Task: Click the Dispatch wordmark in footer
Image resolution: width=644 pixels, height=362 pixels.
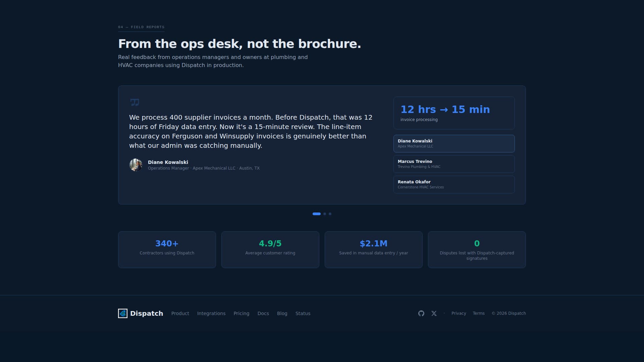Action: [x=147, y=313]
